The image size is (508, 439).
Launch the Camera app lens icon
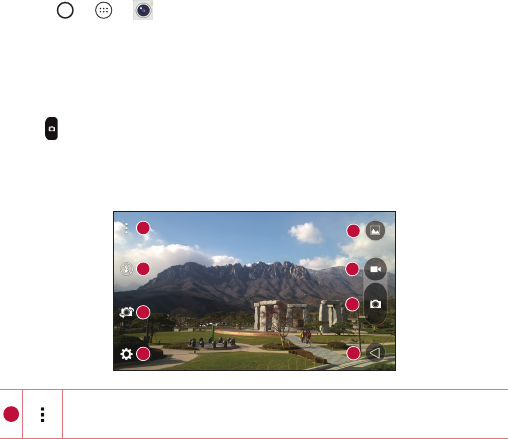coord(143,10)
